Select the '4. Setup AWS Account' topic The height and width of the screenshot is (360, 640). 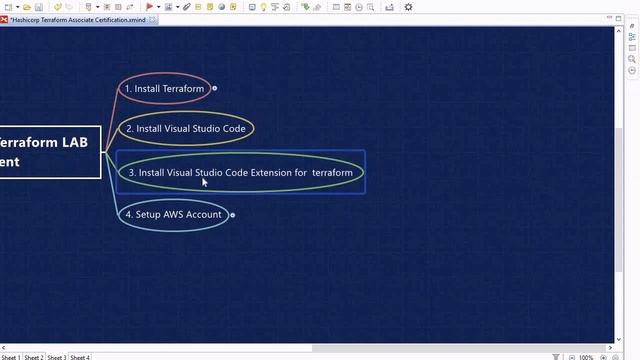coord(173,215)
